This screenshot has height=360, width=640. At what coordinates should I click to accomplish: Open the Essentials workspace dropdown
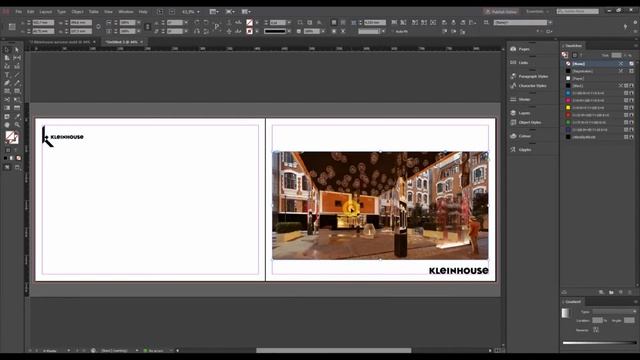537,11
